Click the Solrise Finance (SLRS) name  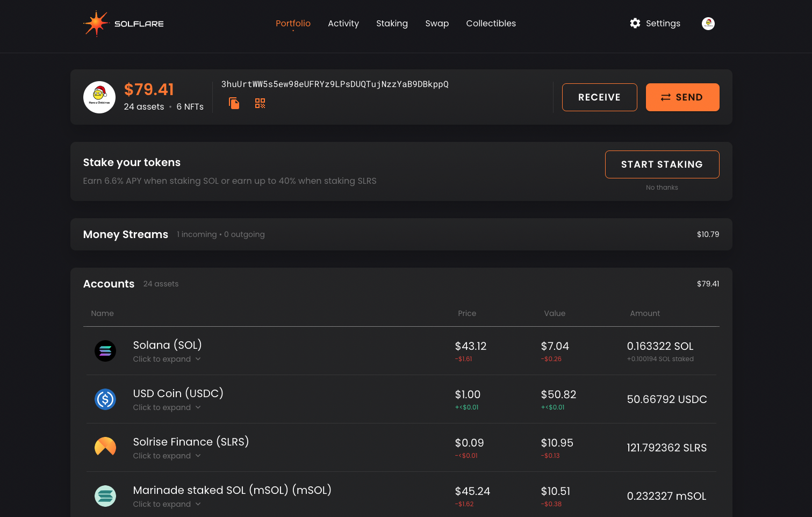pos(191,442)
